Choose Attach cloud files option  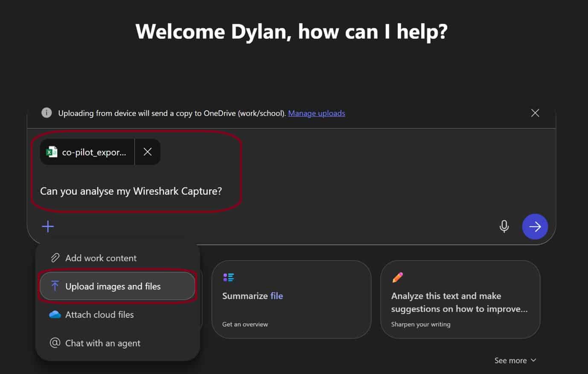pos(117,315)
